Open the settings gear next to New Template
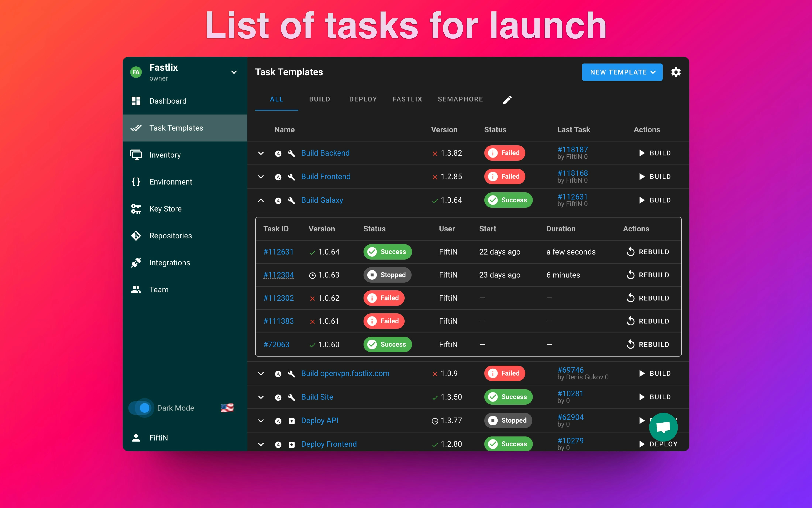This screenshot has width=812, height=508. (676, 72)
